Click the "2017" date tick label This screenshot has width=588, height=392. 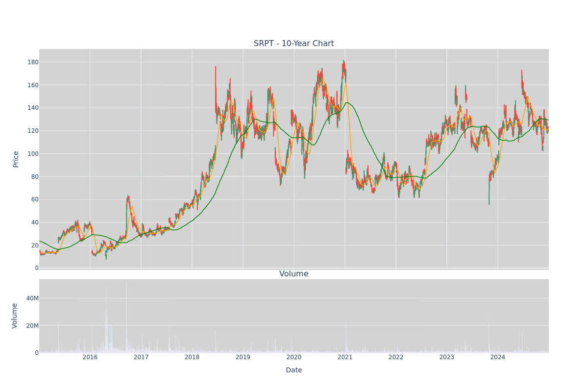[141, 357]
